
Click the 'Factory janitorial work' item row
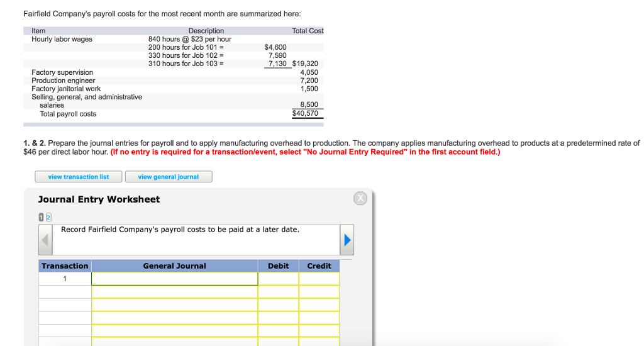click(x=66, y=89)
